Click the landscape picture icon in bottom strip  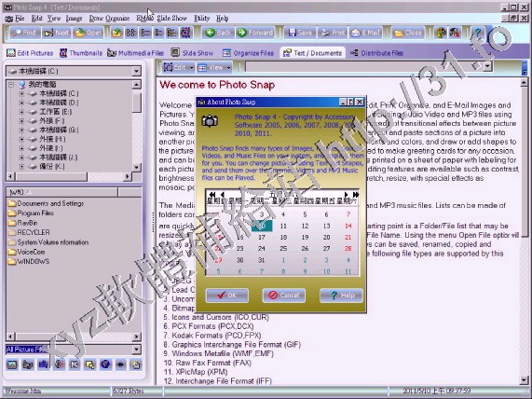pos(12,365)
